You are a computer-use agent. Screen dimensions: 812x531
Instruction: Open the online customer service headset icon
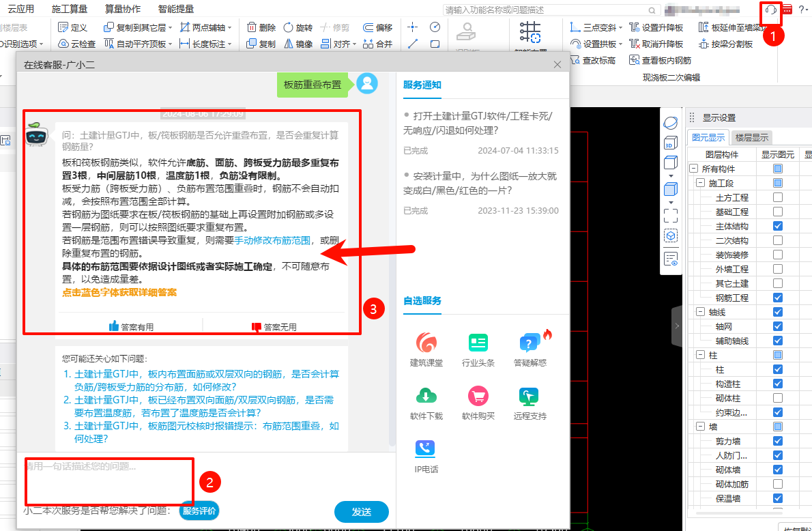770,10
